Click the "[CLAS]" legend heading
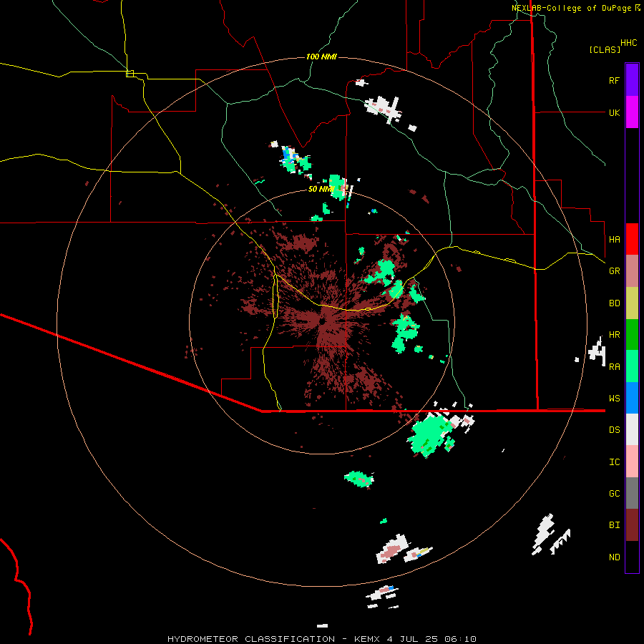644x644 pixels. [605, 50]
